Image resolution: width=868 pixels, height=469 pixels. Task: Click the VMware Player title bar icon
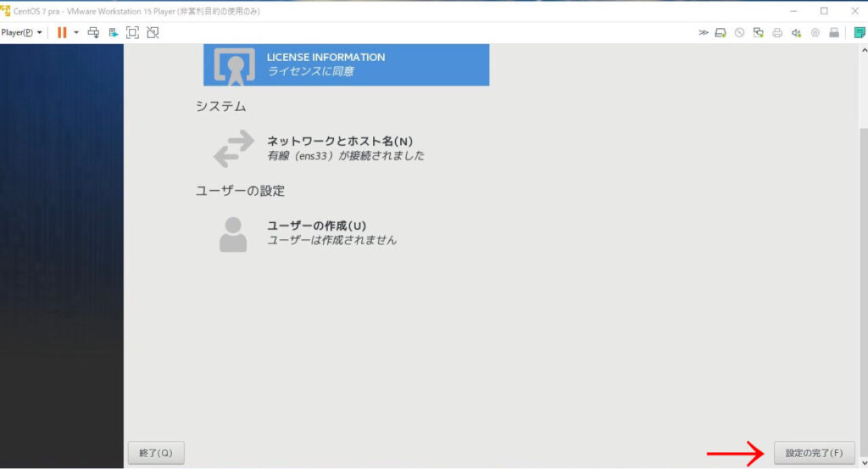tap(6, 10)
